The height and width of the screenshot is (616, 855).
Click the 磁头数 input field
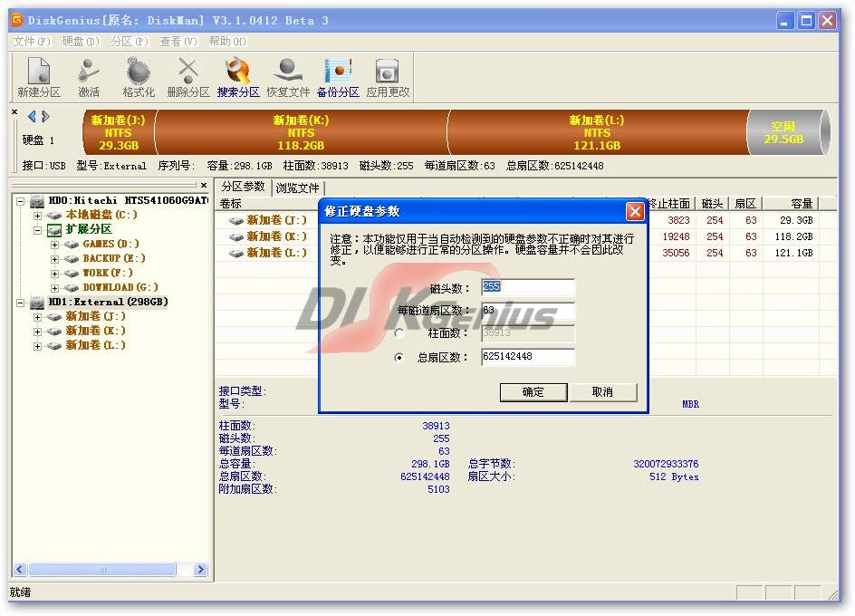pos(528,287)
